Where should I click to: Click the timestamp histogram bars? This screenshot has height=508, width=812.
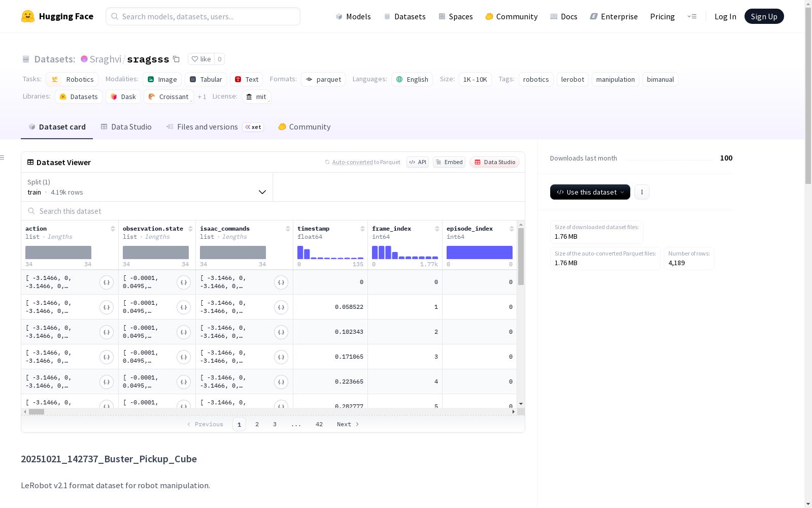[x=330, y=252]
